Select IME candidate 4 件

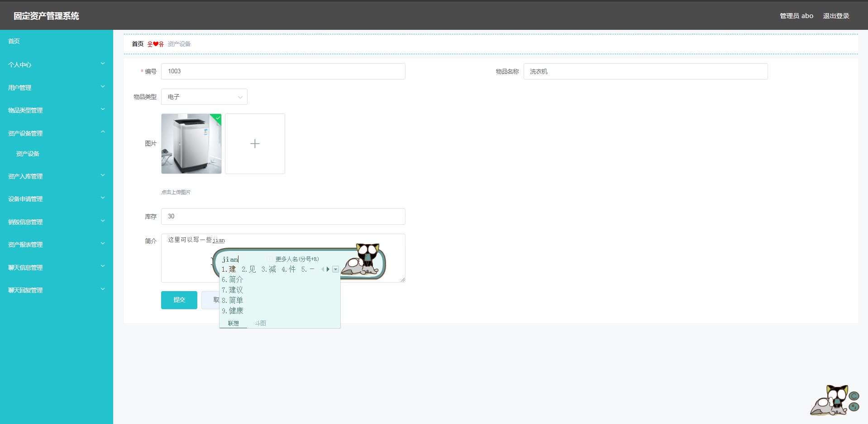[x=289, y=269]
